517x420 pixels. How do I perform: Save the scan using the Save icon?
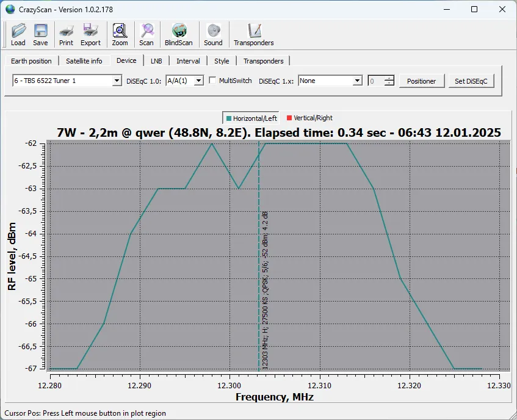tap(40, 34)
